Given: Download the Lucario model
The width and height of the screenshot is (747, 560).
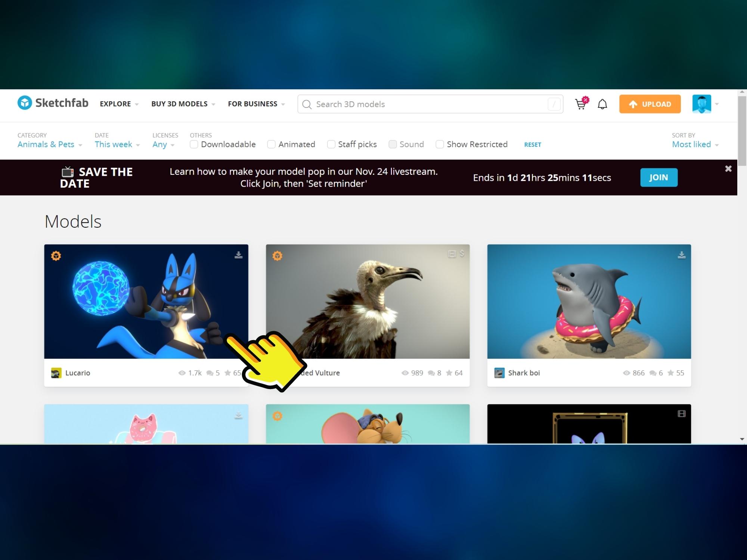Looking at the screenshot, I should click(x=239, y=255).
